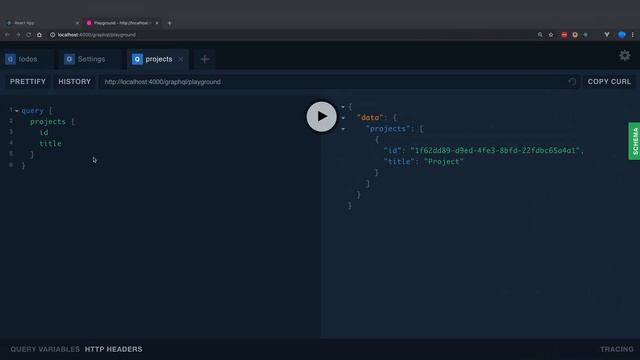Run the query with the play button

click(x=322, y=117)
